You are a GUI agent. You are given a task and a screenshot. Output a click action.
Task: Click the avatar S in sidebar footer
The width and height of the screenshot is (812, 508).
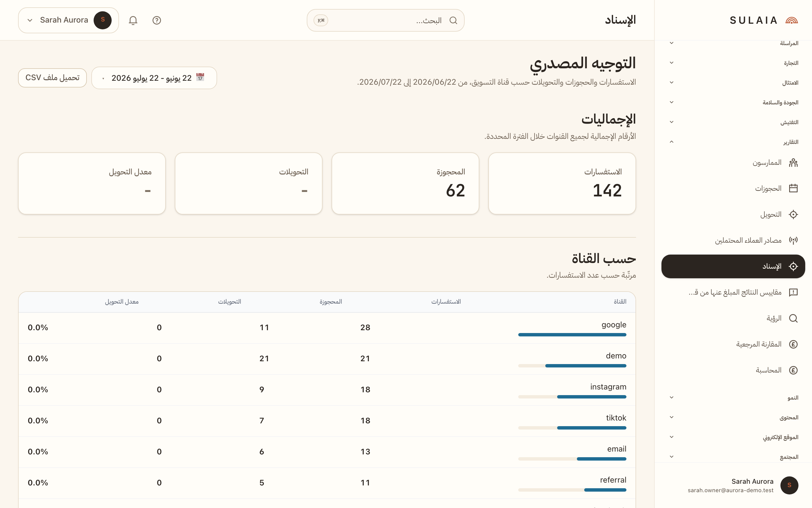pos(789,485)
